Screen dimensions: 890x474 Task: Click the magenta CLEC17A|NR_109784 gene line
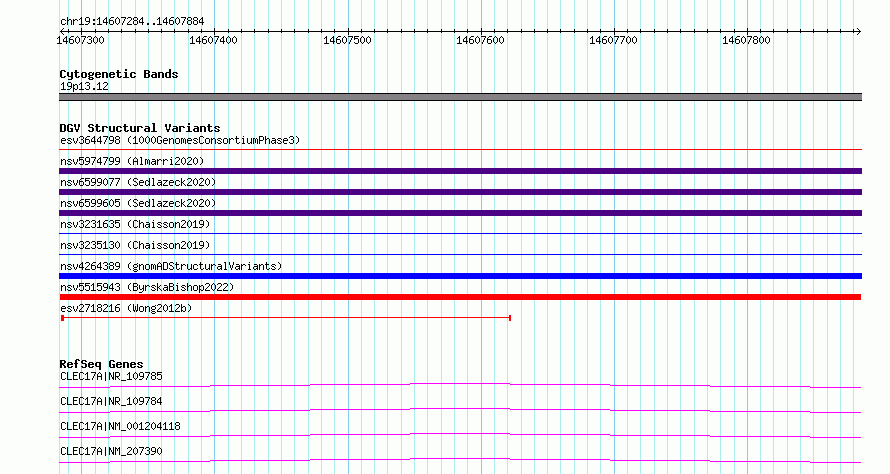[460, 410]
